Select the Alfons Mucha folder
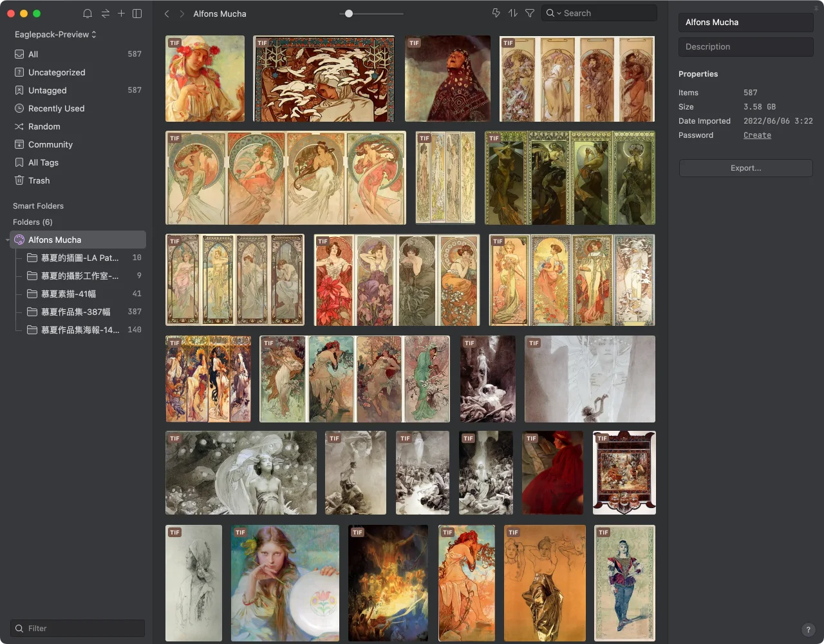Image resolution: width=824 pixels, height=644 pixels. 78,240
